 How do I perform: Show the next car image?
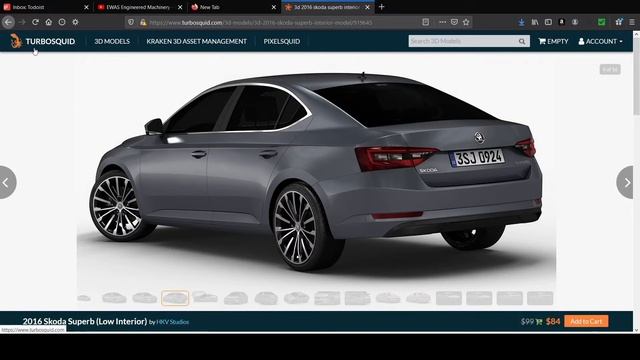pos(626,182)
